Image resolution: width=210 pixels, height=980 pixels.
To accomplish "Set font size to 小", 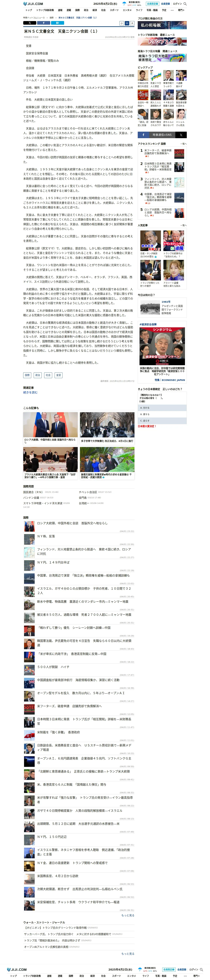I will pos(122,23).
